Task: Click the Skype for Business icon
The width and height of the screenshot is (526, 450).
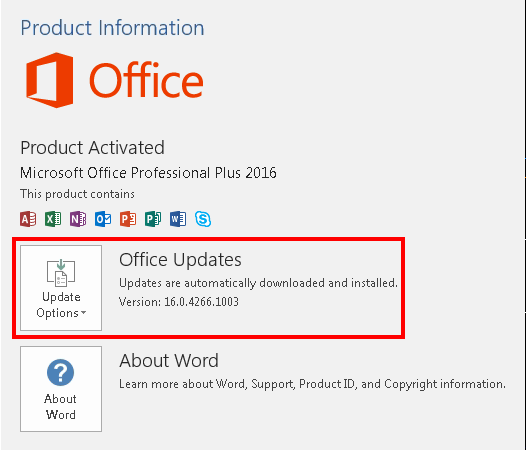Action: pos(203,219)
